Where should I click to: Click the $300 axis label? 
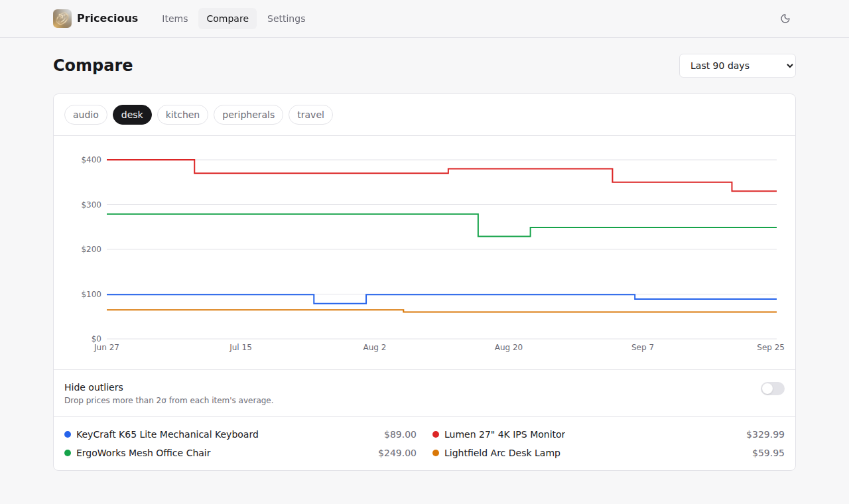[x=92, y=205]
